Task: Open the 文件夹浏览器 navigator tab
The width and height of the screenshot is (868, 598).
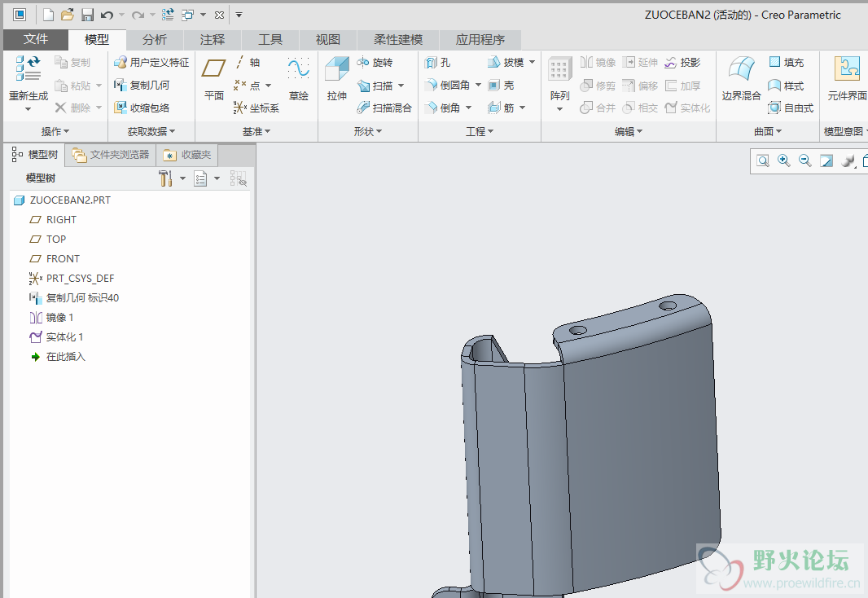Action: 111,155
